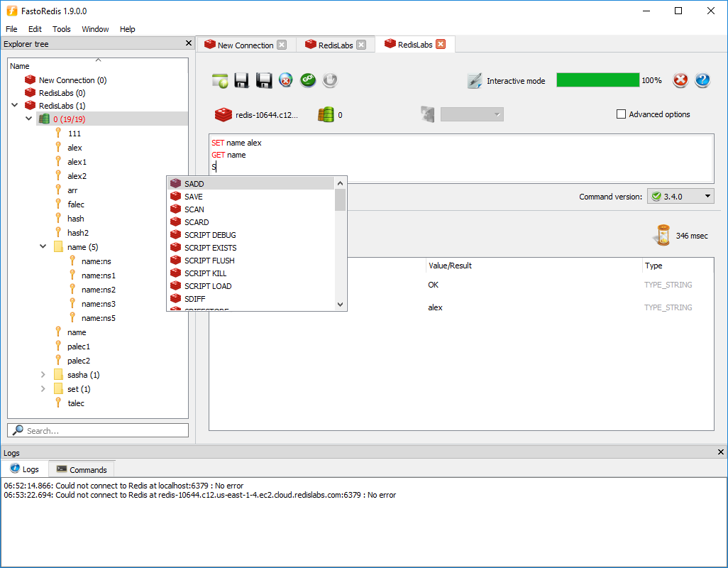Click the red X icon beside 100%

coord(680,80)
